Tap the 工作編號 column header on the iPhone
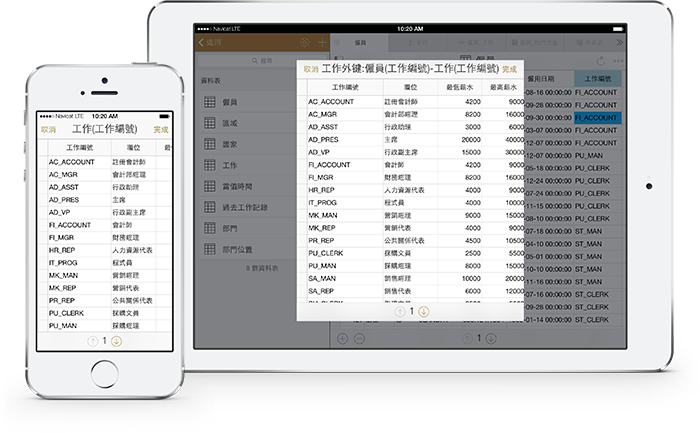The image size is (700, 433). point(79,147)
